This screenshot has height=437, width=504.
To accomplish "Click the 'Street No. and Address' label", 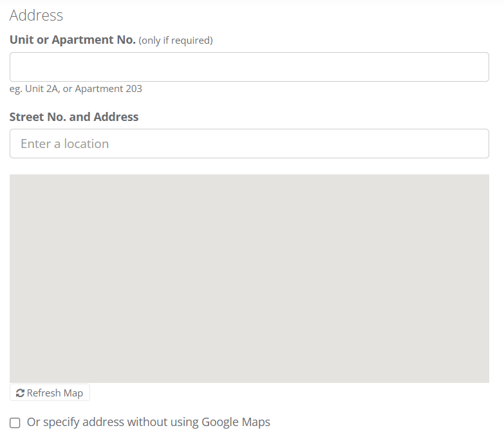I will click(x=74, y=117).
